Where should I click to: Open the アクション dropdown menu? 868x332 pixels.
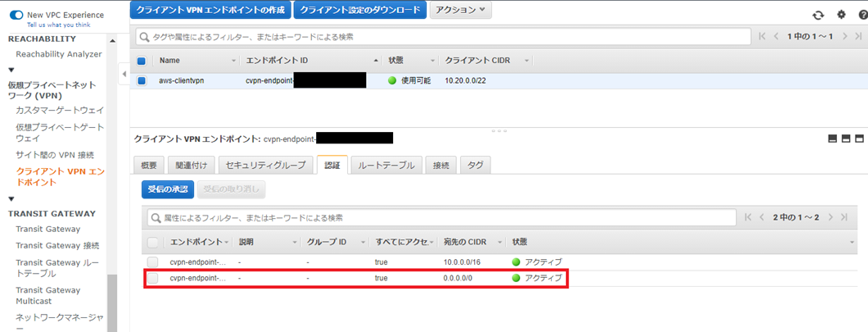[x=460, y=9]
